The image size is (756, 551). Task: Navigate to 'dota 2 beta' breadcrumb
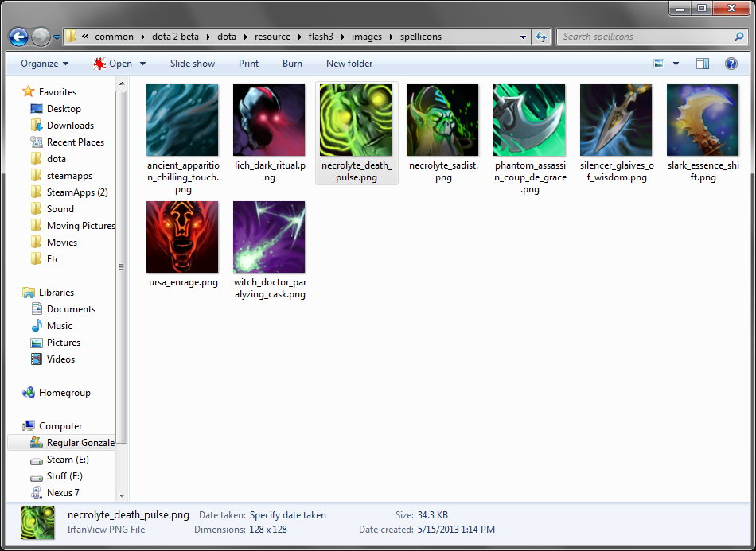click(x=175, y=37)
